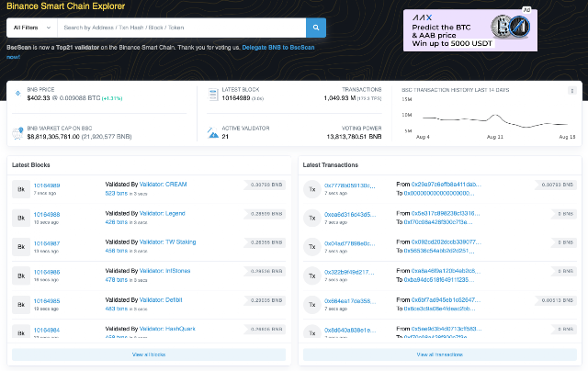Open transaction hash 0x04ad77898e0c
This screenshot has width=588, height=371.
pos(350,243)
